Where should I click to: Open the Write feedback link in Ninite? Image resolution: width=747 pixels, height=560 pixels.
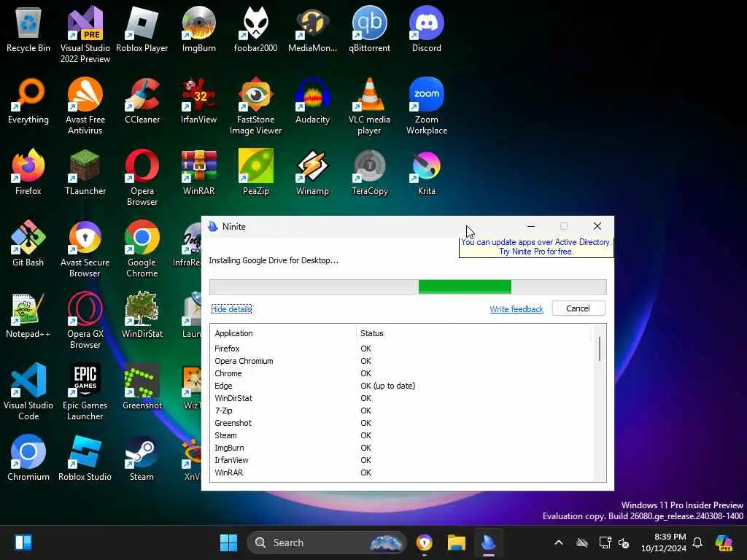tap(516, 309)
